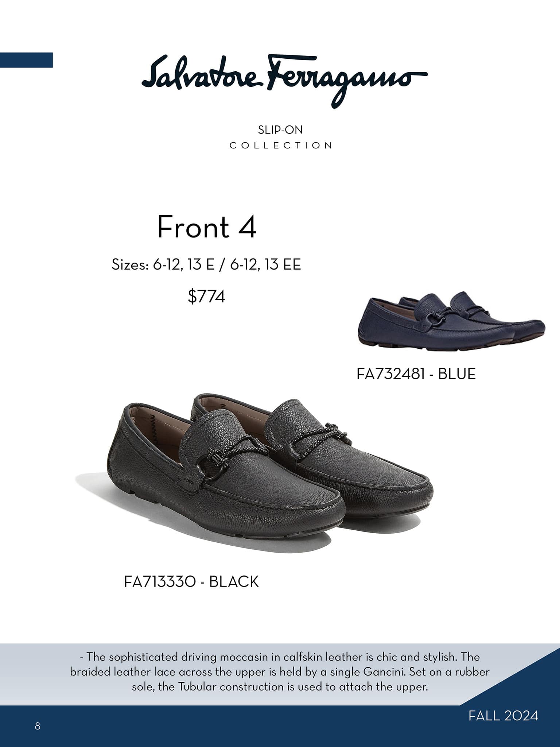Click the word Tubular in description
This screenshot has width=560, height=747.
coord(197,686)
